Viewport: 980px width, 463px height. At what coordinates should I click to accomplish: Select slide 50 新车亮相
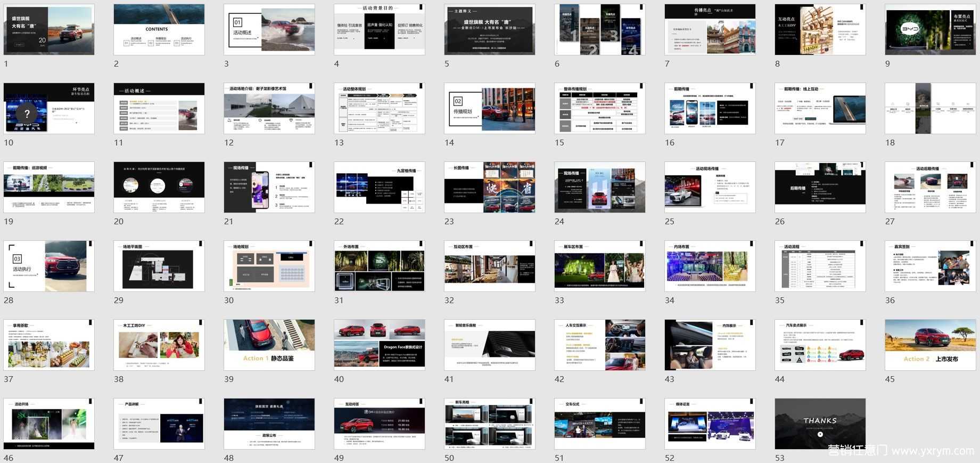[x=490, y=424]
